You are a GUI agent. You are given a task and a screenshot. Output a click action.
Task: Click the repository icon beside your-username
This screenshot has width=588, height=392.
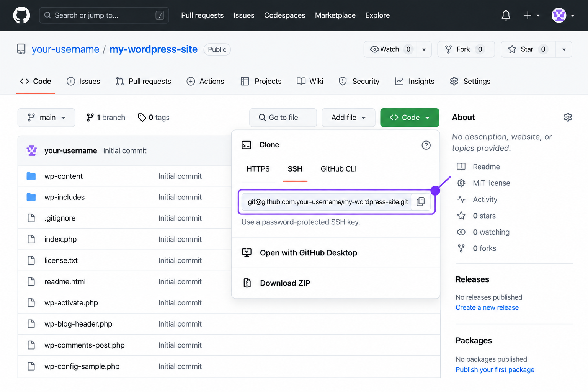click(21, 49)
